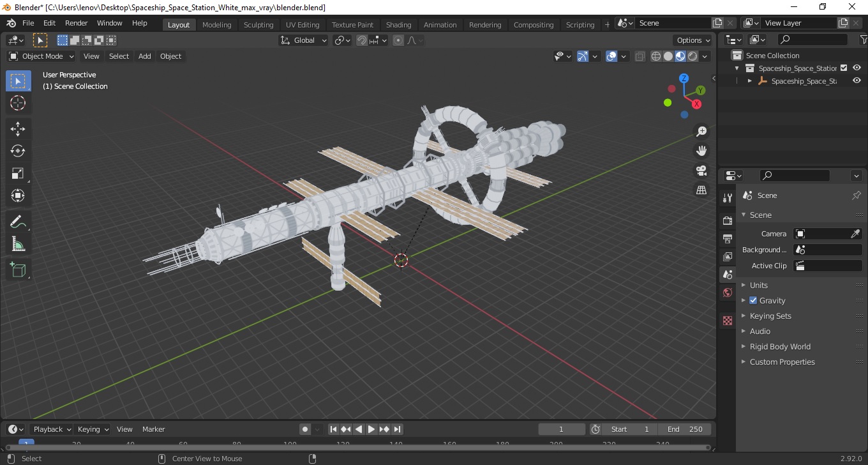This screenshot has width=868, height=465.
Task: Pick the Scale tool
Action: pyautogui.click(x=18, y=173)
